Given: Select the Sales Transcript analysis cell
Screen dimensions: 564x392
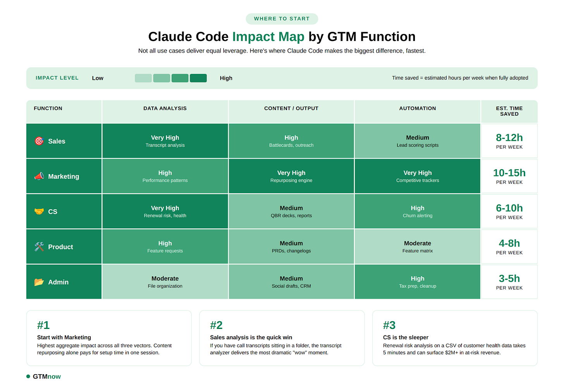Looking at the screenshot, I should (165, 141).
